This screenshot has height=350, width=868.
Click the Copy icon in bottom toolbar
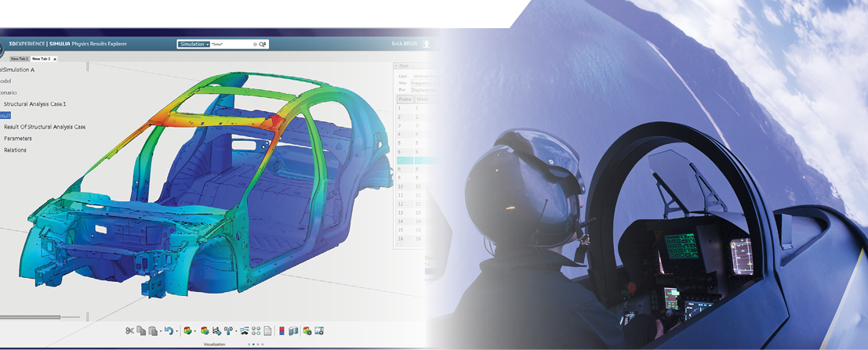pyautogui.click(x=141, y=330)
